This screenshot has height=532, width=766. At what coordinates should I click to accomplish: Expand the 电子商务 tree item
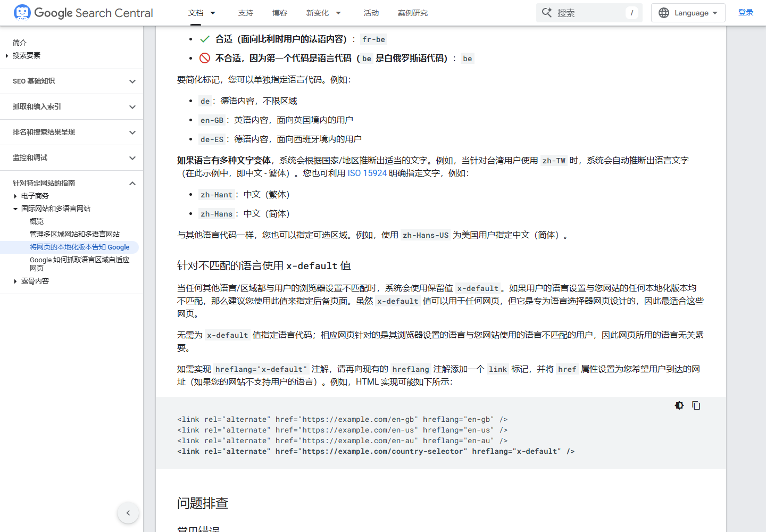tap(15, 196)
